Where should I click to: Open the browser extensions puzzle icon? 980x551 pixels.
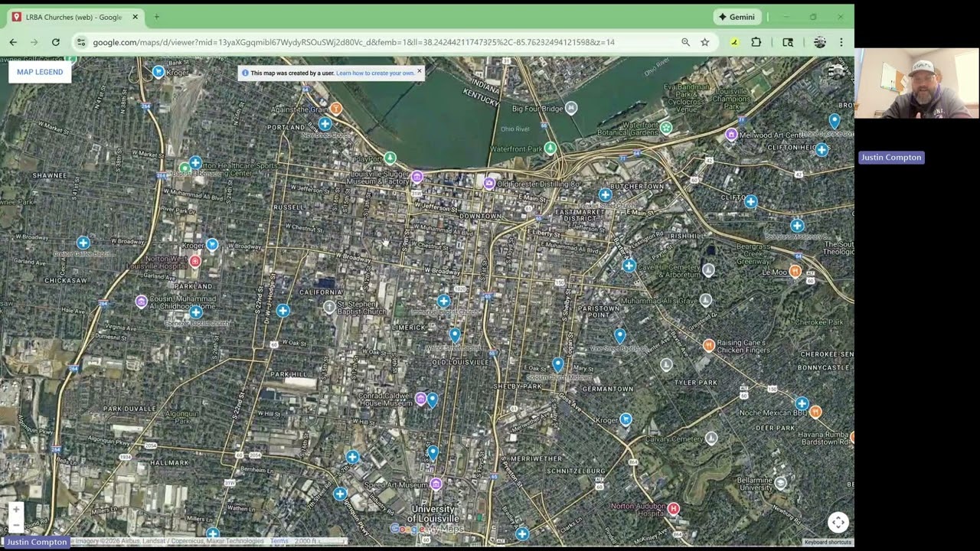(x=756, y=42)
